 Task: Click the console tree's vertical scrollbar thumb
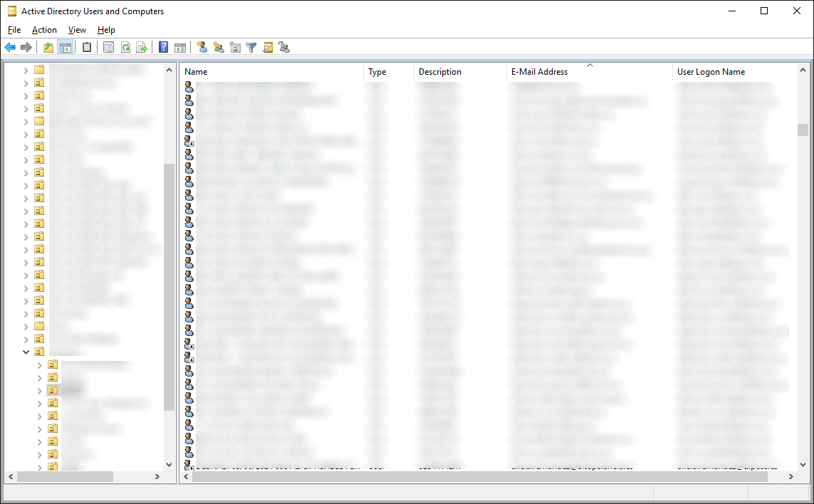pos(169,287)
